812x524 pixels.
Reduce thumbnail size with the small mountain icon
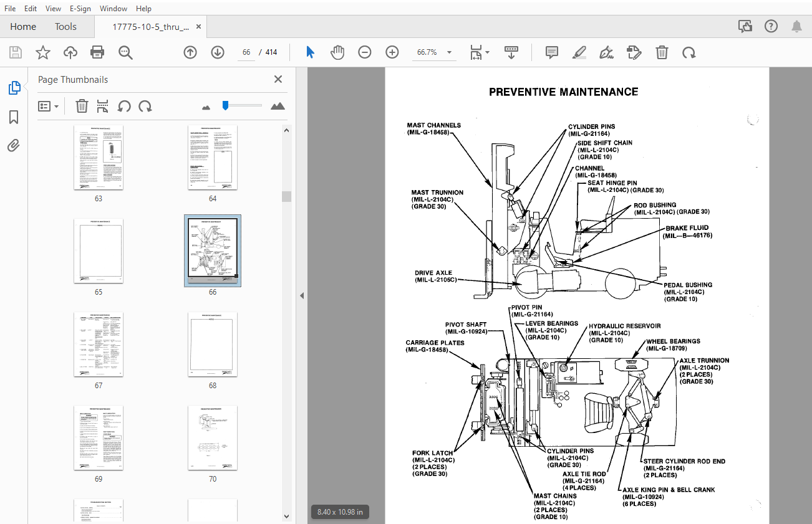click(x=206, y=107)
